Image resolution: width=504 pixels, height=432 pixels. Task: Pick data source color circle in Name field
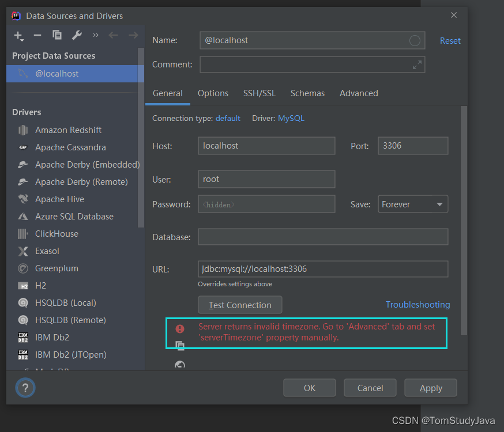coord(415,40)
